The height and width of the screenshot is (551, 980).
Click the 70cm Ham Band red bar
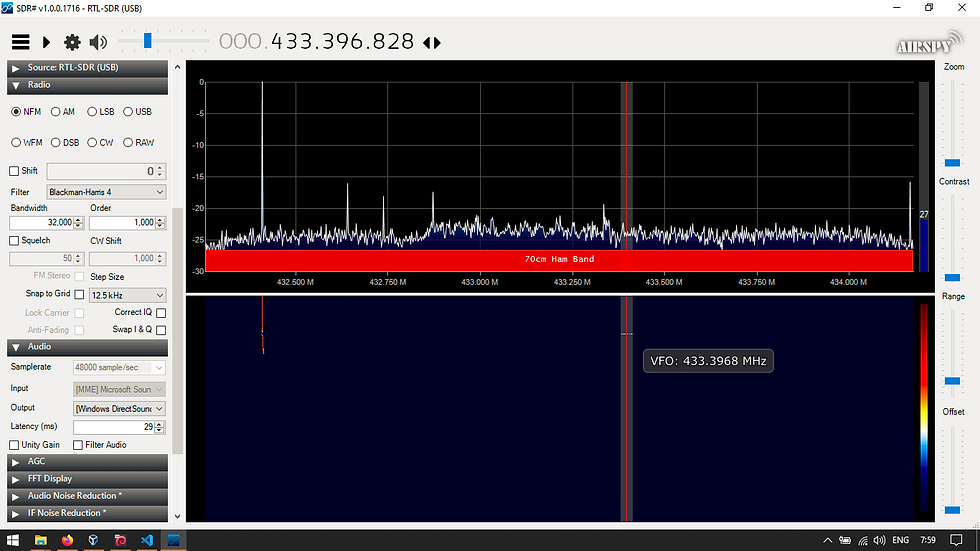click(559, 259)
